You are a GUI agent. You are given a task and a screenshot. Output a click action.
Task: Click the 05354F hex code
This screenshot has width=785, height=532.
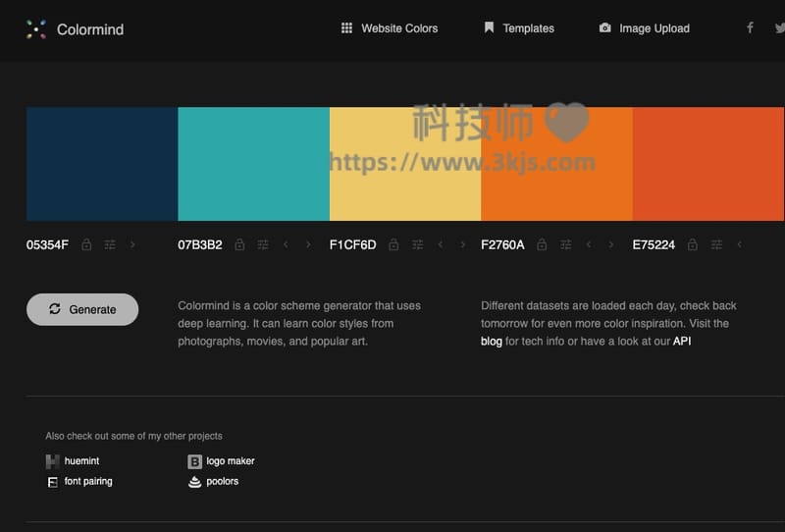[47, 245]
